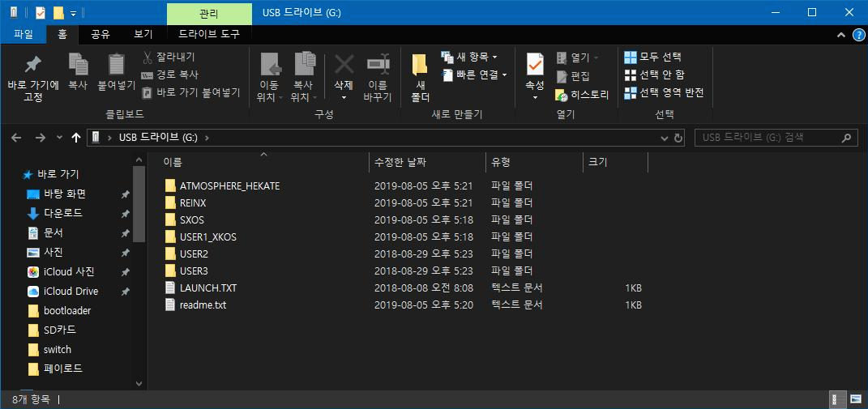868x409 pixels.
Task: Expand USB 드라이브 (G:) path chevron
Action: coord(207,138)
